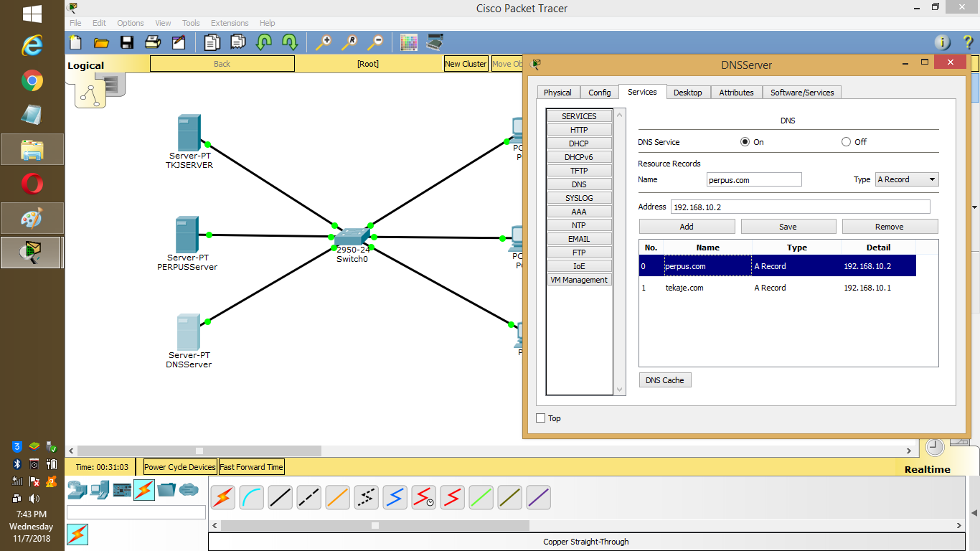Expand the Extensions menu
The image size is (980, 551).
click(229, 23)
